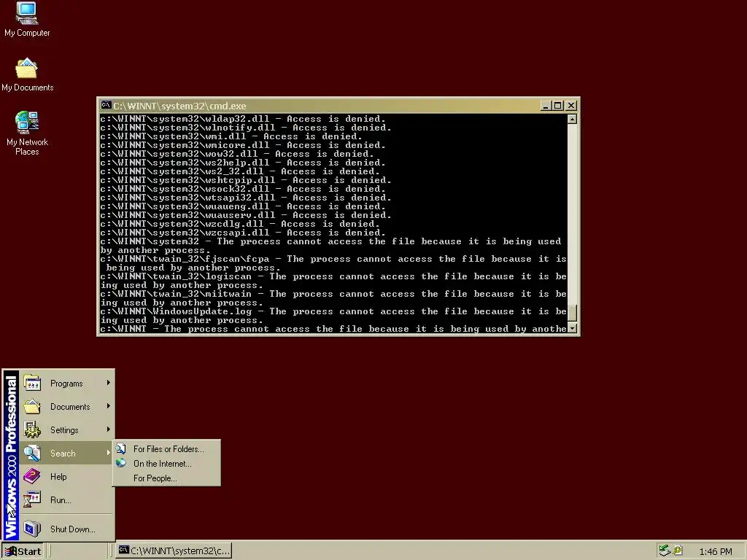Click the second system tray icon beside the clock
This screenshot has height=560, width=747.
tap(678, 551)
